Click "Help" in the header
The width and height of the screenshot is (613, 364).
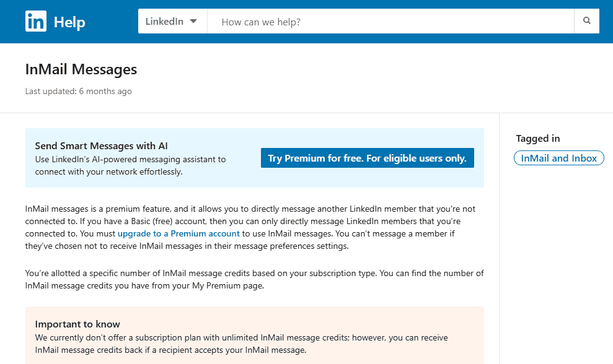(x=69, y=21)
